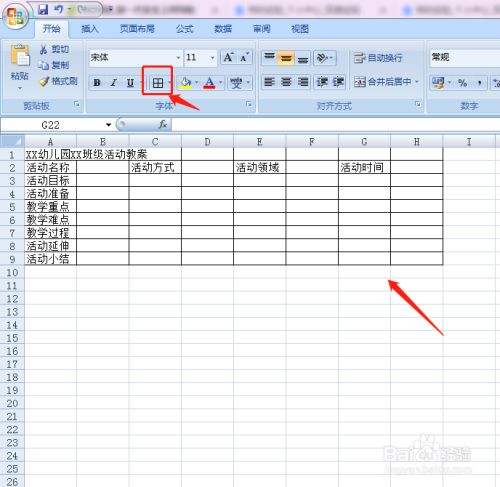Toggle italic formatting
This screenshot has width=500, height=487.
pyautogui.click(x=113, y=82)
